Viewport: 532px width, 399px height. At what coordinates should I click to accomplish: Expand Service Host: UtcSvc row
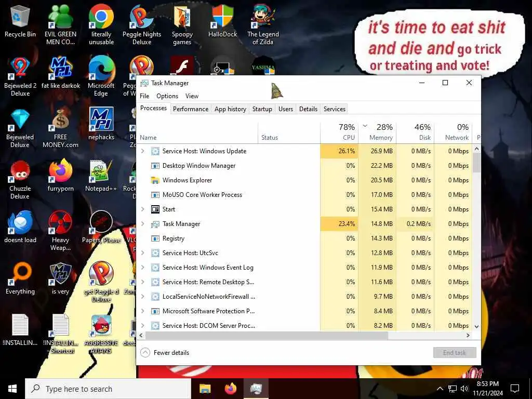coord(143,253)
